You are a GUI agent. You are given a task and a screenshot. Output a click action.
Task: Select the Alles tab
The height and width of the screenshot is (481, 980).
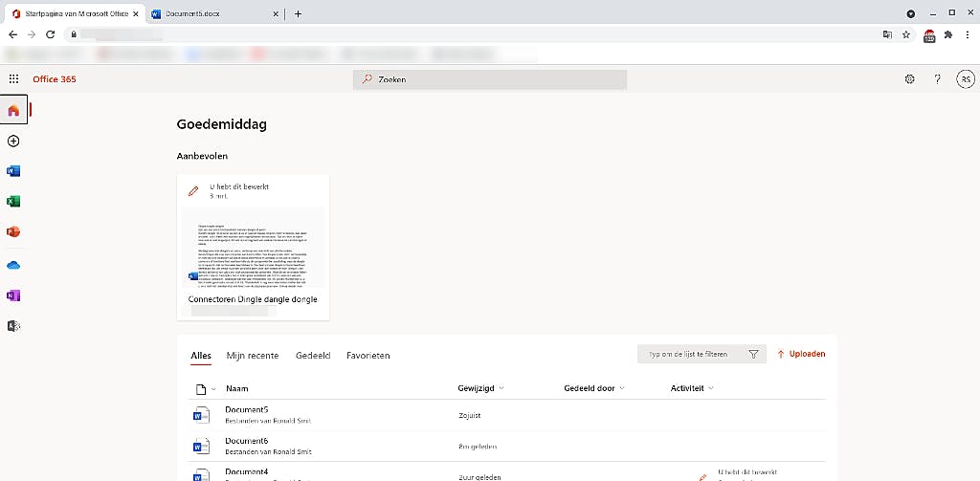[x=201, y=356]
